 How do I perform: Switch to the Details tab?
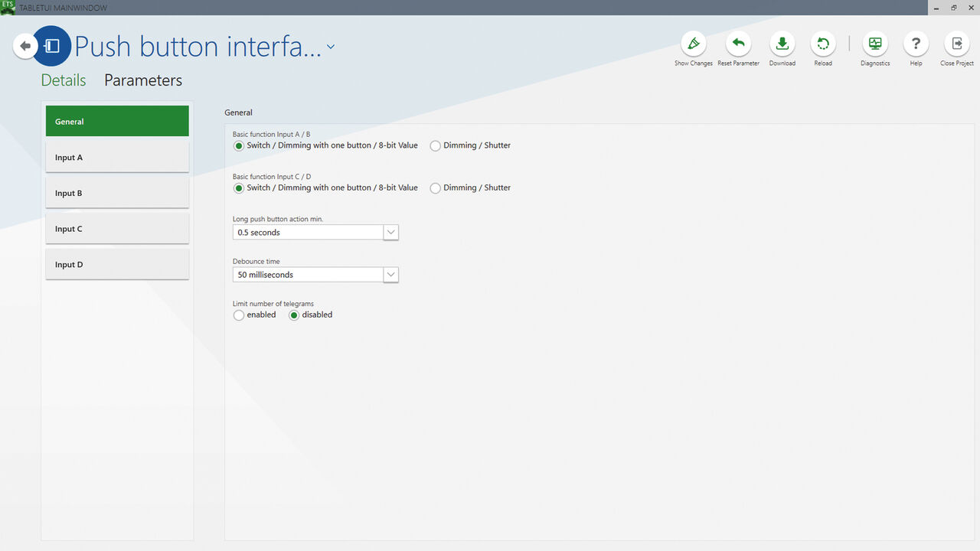pos(64,80)
